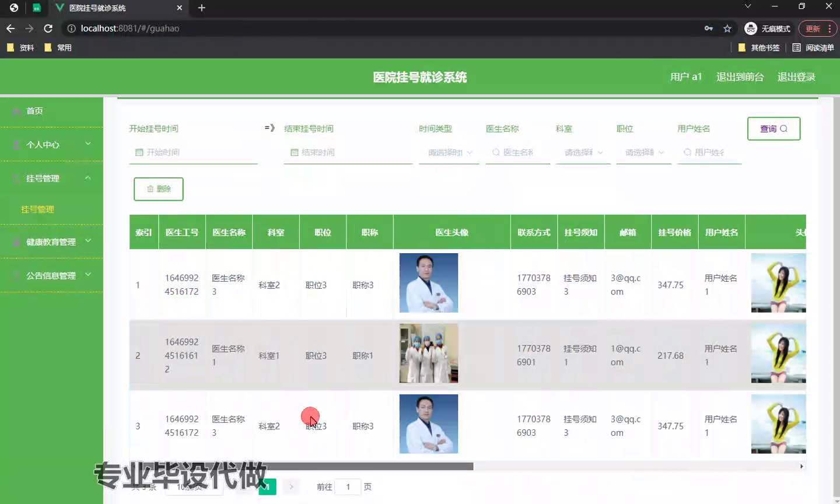
Task: Open the 常用 bookmark folder
Action: click(58, 48)
